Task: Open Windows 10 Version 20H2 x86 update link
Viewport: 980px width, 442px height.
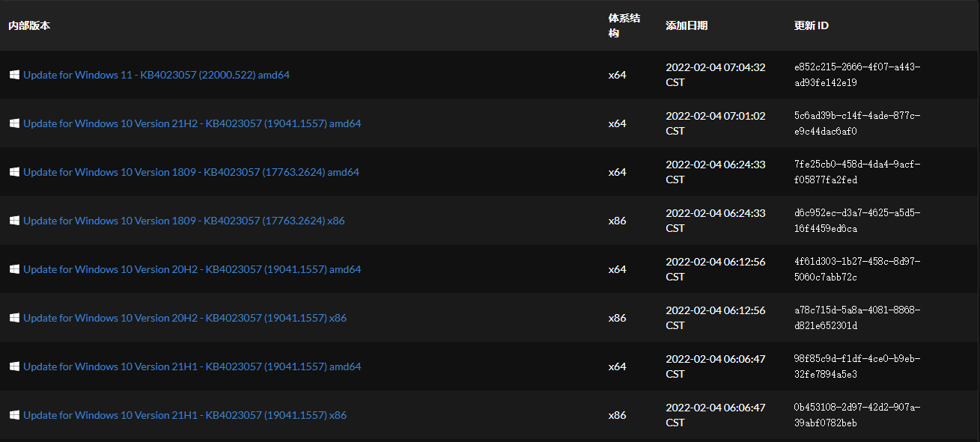Action: click(185, 318)
